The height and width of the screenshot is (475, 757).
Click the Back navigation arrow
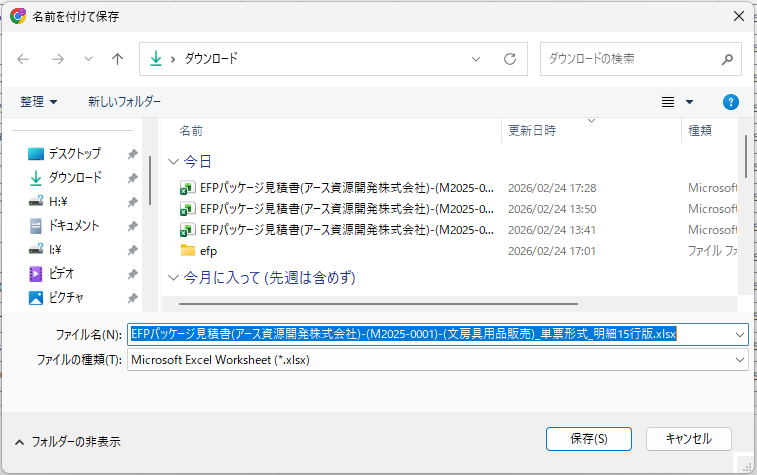24,59
